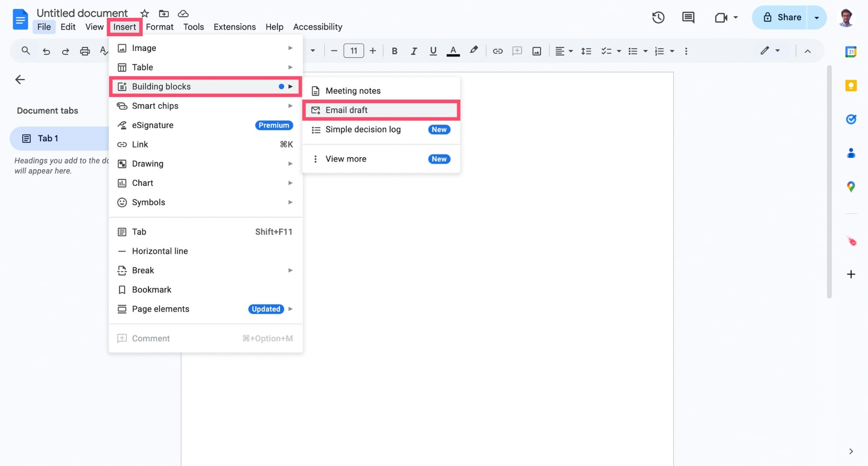The height and width of the screenshot is (466, 868).
Task: Add a comment from the toolbar
Action: pos(517,50)
